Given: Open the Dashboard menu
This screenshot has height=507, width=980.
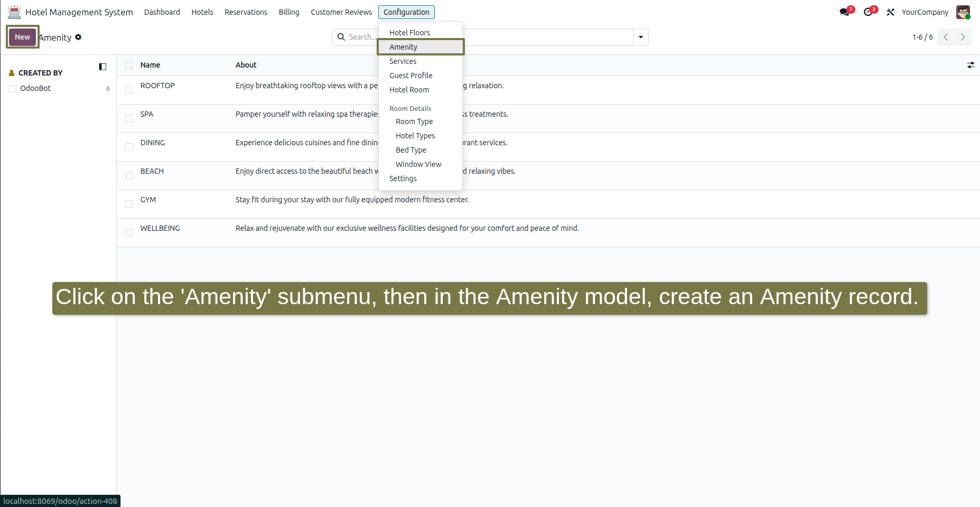Looking at the screenshot, I should point(162,12).
